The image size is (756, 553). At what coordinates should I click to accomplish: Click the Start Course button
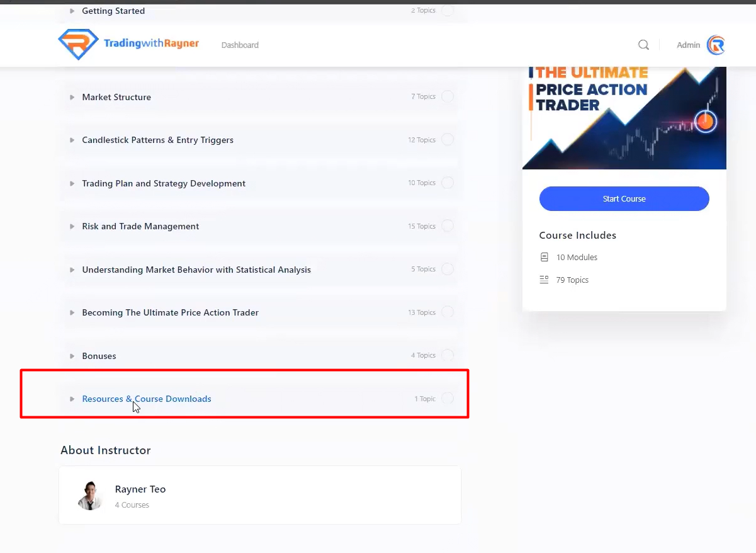tap(624, 198)
